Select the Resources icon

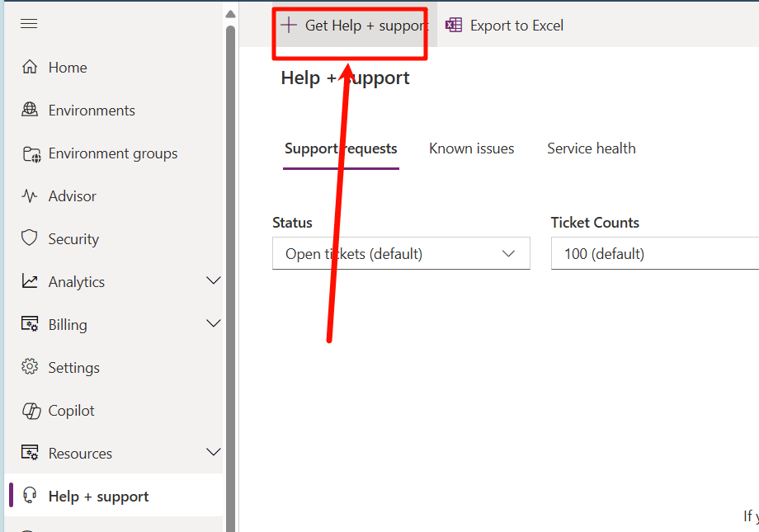tap(28, 453)
